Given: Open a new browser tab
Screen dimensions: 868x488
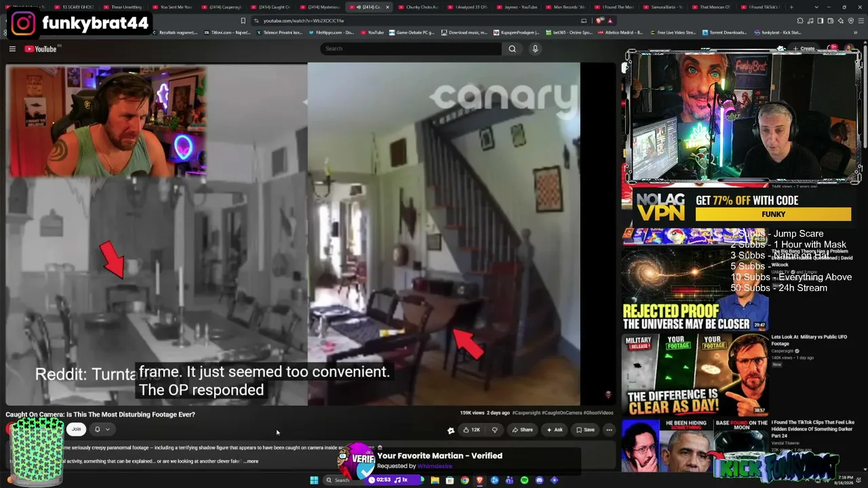Looking at the screenshot, I should (791, 7).
